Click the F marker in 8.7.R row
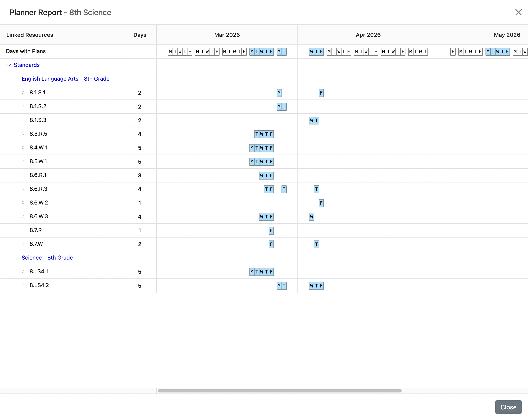 [271, 231]
